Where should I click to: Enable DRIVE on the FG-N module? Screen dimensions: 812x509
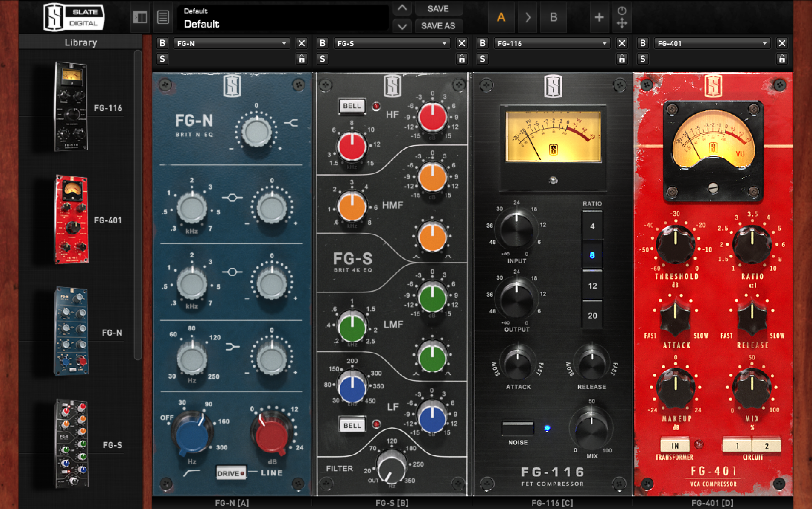coord(231,473)
